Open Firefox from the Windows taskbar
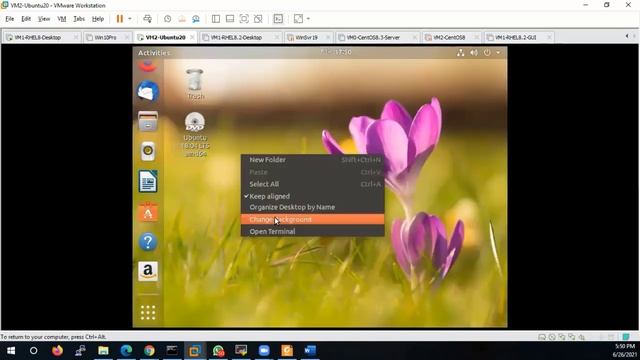640x360 pixels. [x=57, y=351]
